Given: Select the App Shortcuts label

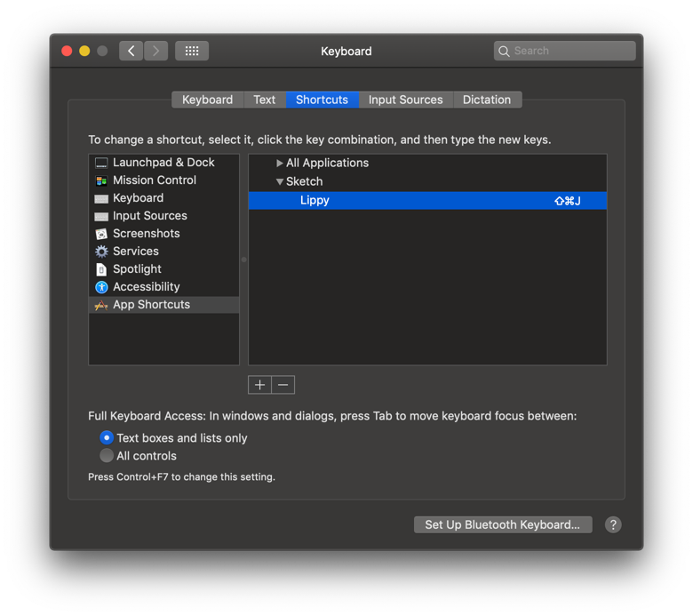Looking at the screenshot, I should (151, 304).
